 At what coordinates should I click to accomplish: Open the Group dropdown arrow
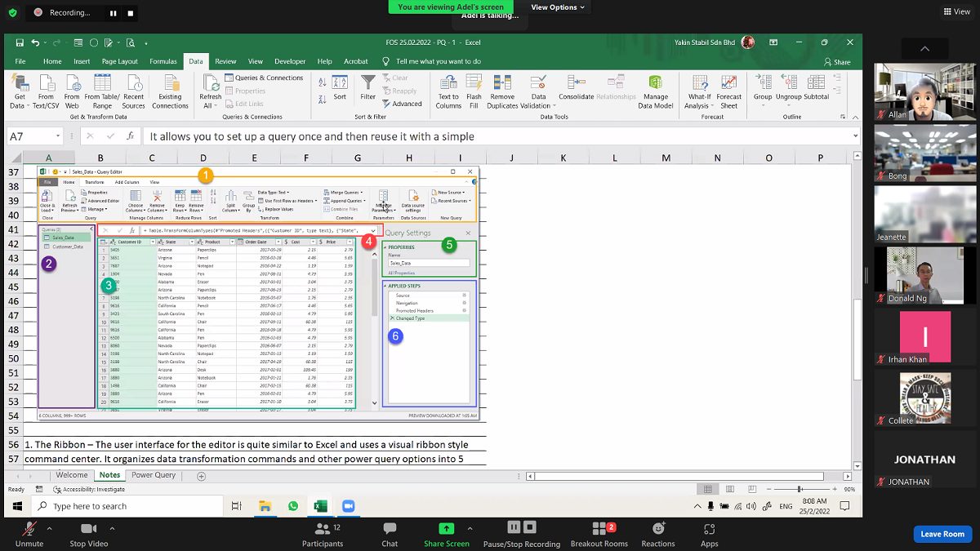coord(763,104)
